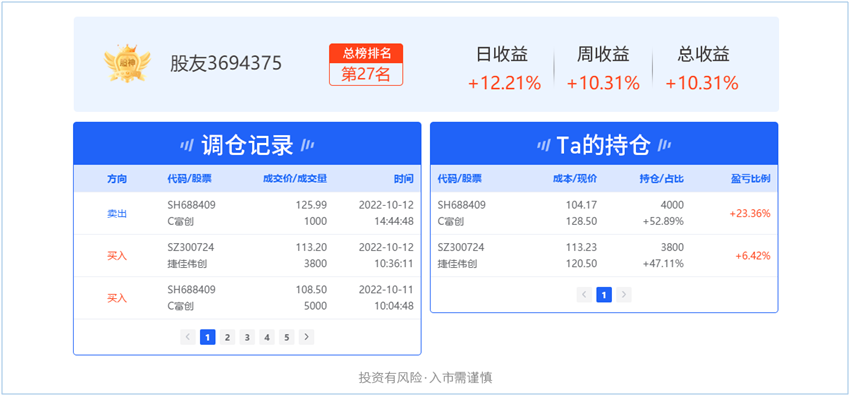Screen dimensions: 850x396
Task: Select page 1 in Ta的持仓 pagination
Action: (x=604, y=295)
